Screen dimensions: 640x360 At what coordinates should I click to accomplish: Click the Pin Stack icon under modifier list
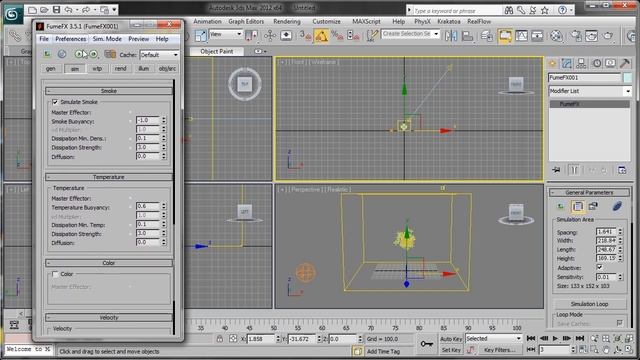pyautogui.click(x=556, y=170)
